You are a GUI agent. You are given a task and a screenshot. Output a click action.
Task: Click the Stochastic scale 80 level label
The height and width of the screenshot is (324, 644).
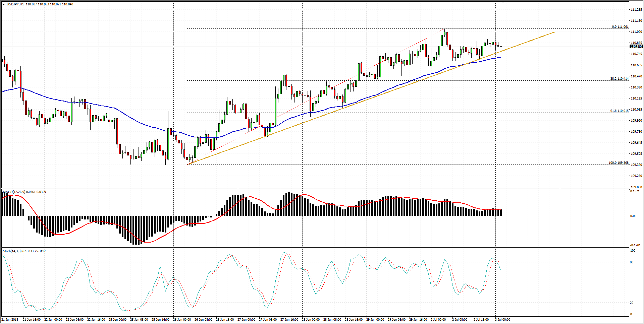pos(632,262)
